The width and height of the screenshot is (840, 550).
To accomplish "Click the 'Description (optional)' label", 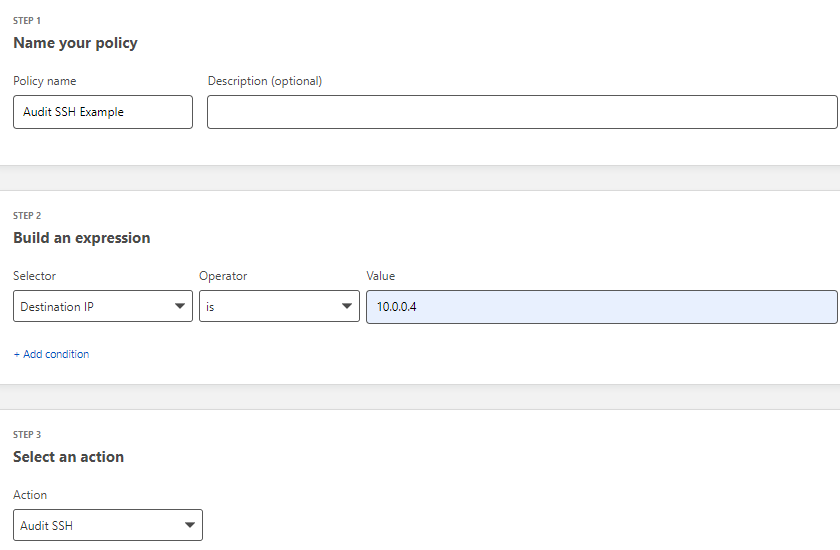I will click(x=265, y=81).
